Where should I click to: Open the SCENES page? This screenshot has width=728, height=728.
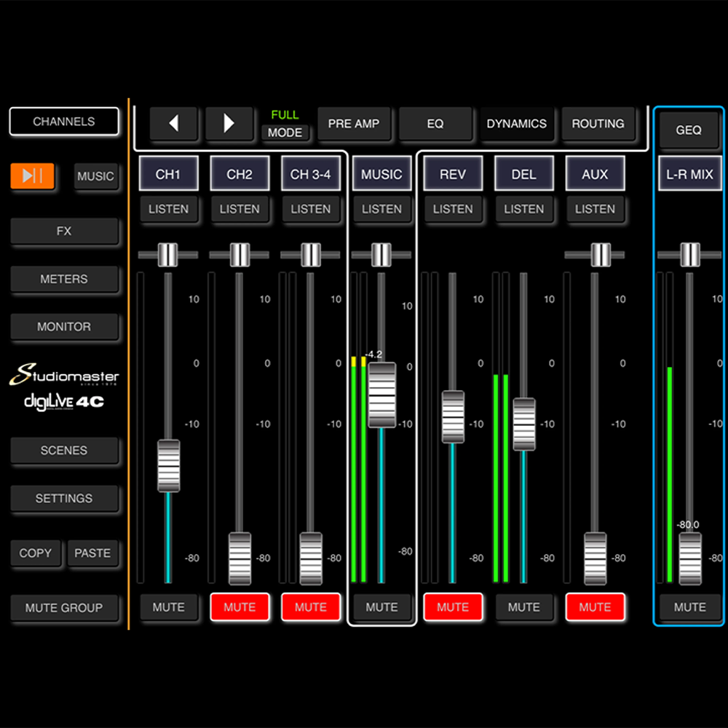[x=63, y=451]
